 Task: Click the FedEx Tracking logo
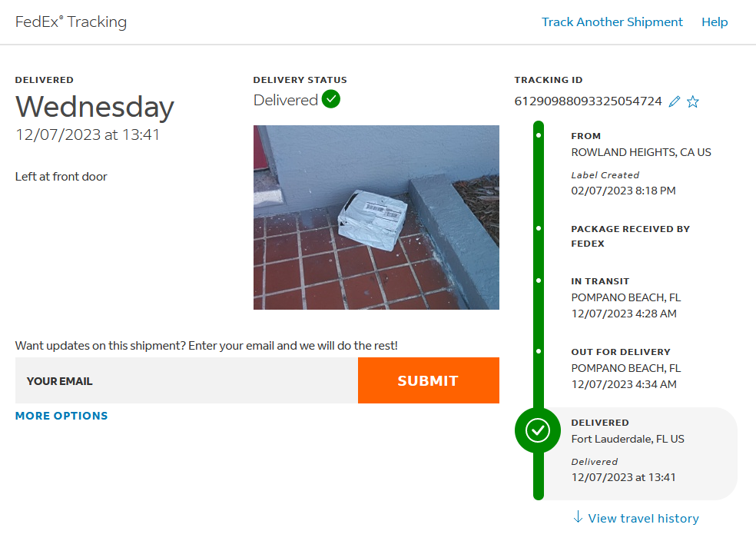point(71,22)
